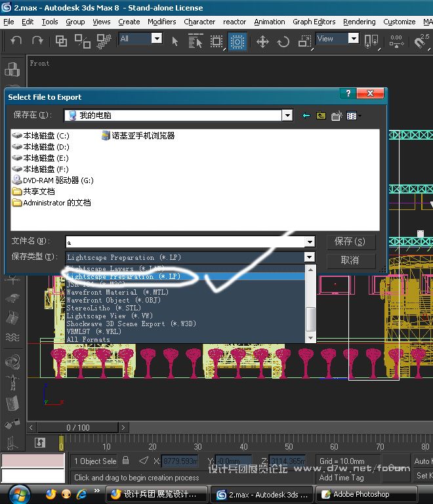Click Windows Start orb button
This screenshot has width=433, height=504.
[x=19, y=494]
